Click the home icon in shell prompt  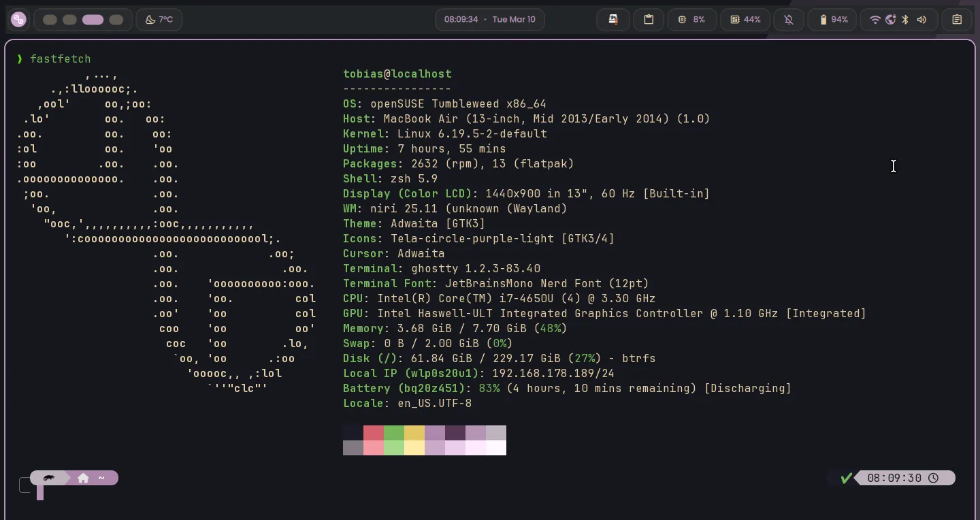83,478
